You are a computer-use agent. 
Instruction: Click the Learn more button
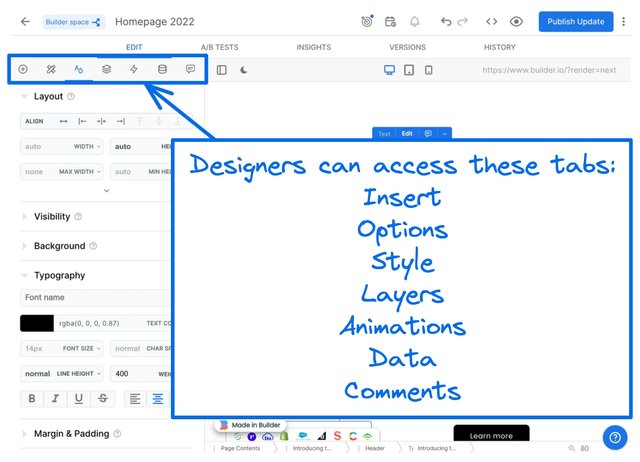pyautogui.click(x=491, y=433)
